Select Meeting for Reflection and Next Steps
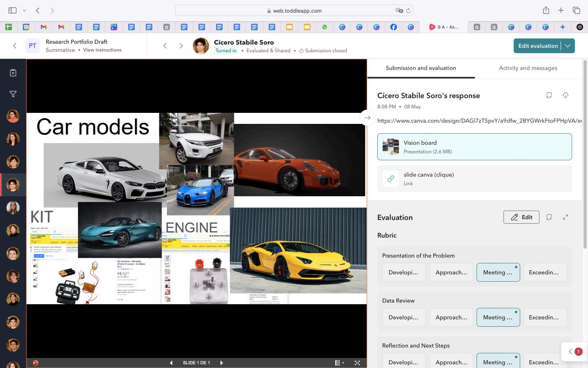The image size is (588, 368). click(498, 361)
